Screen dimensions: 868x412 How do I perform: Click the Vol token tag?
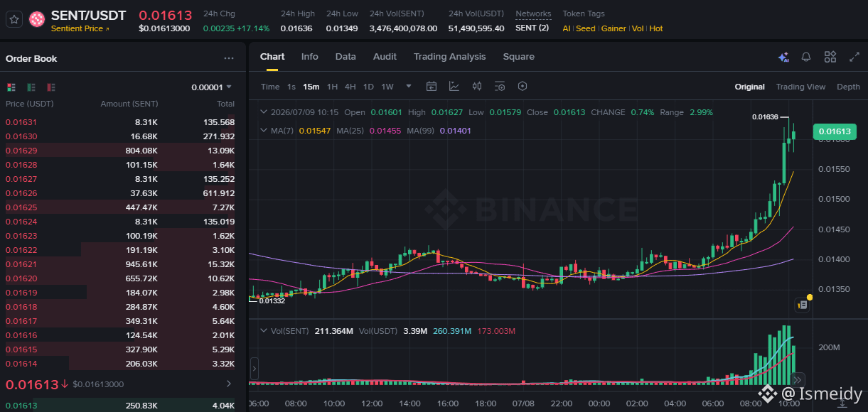tap(638, 28)
